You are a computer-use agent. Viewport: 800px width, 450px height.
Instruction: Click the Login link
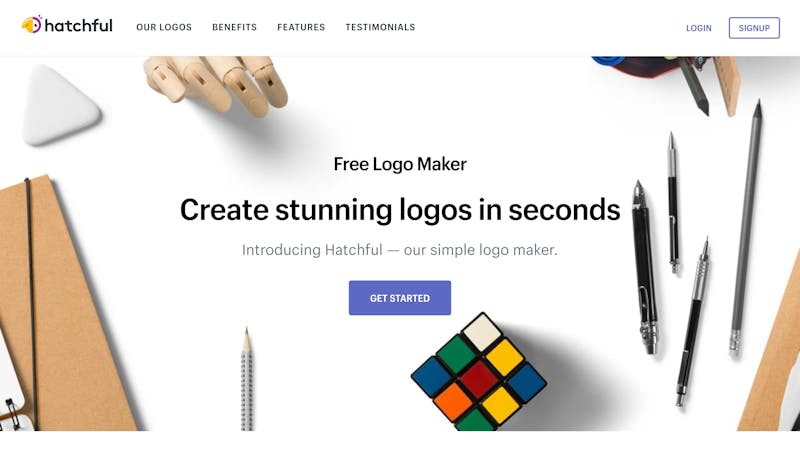698,28
